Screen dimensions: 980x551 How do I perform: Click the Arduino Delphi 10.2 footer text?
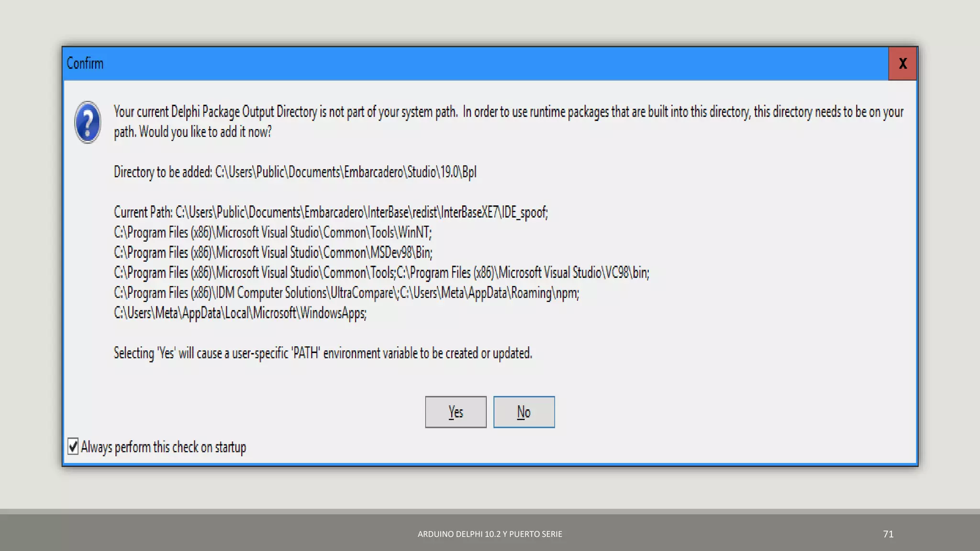pyautogui.click(x=490, y=534)
